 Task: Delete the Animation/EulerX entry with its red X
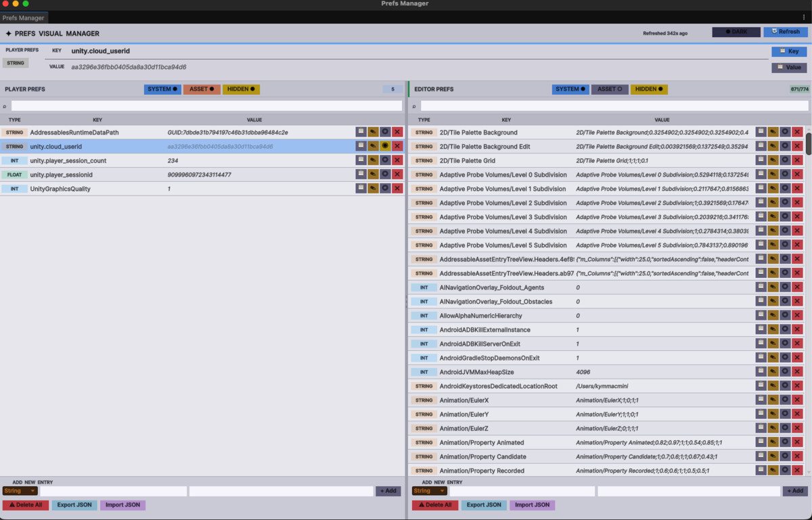(797, 400)
